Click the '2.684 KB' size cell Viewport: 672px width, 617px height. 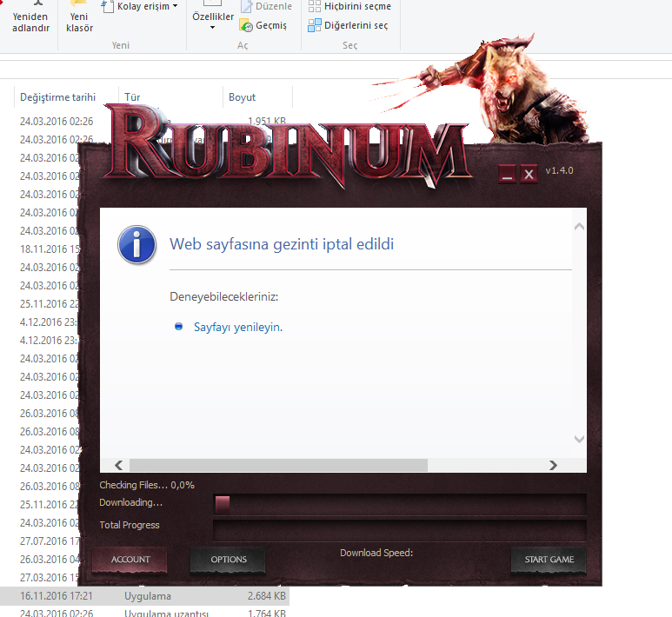(266, 596)
